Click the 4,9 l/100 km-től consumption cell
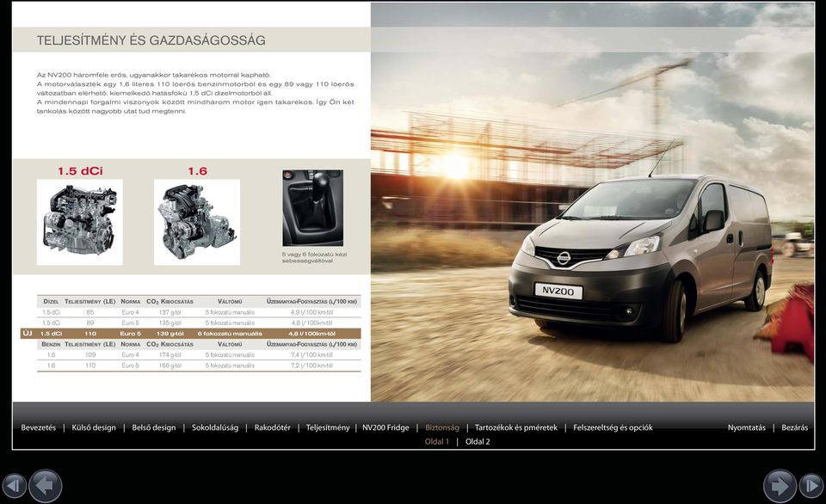 pyautogui.click(x=311, y=312)
